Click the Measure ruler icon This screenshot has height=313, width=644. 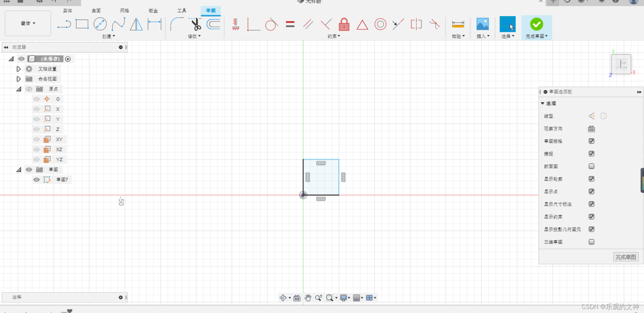[458, 24]
